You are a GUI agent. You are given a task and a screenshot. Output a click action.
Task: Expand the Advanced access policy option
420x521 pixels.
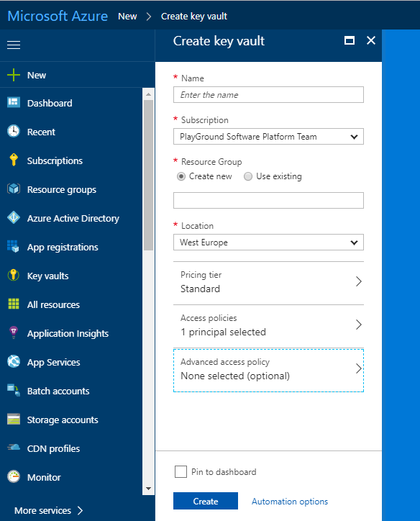268,370
